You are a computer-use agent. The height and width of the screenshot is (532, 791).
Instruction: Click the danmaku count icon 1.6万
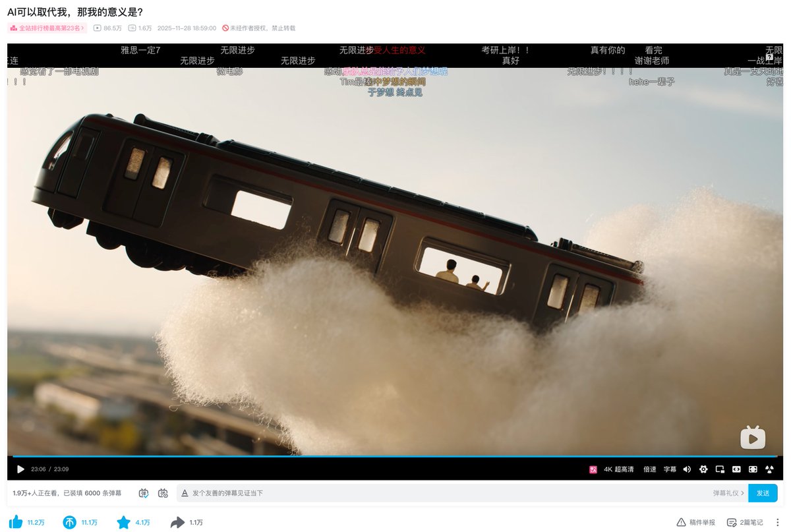coord(132,28)
